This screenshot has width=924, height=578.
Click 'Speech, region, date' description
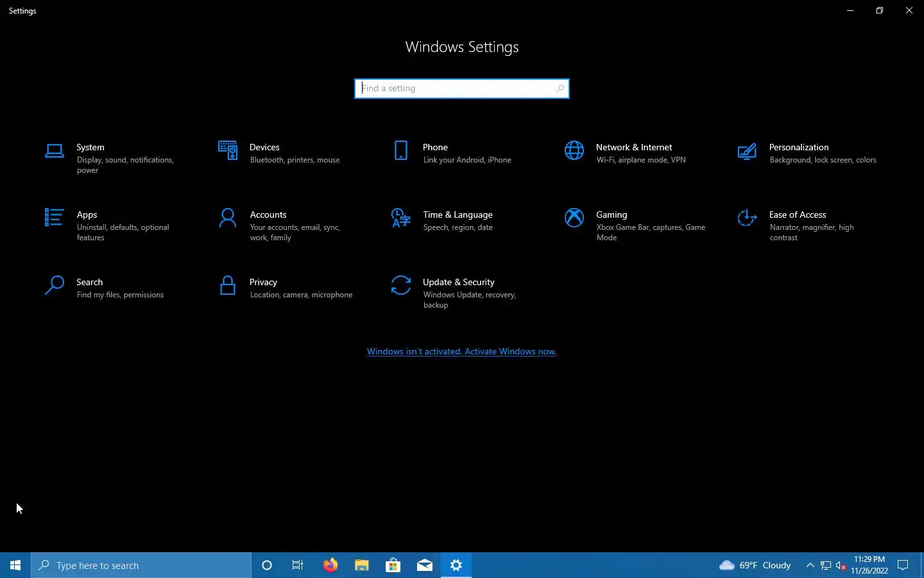click(458, 227)
